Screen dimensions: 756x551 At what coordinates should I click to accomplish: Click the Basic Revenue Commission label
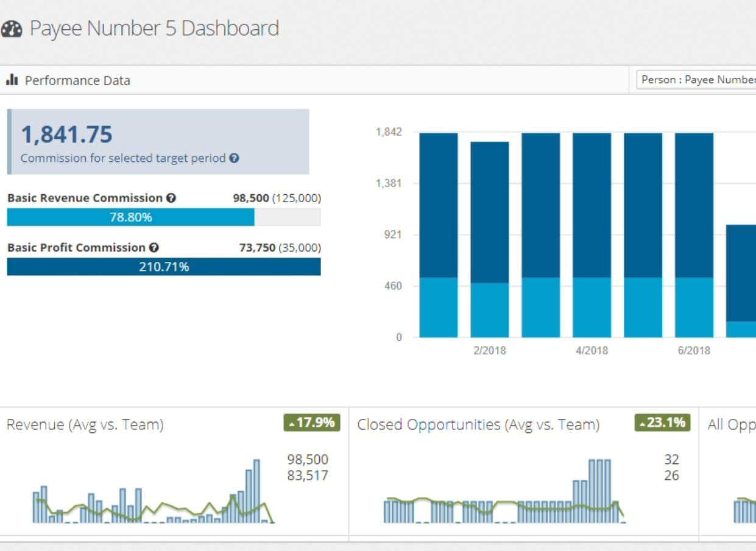tap(85, 198)
